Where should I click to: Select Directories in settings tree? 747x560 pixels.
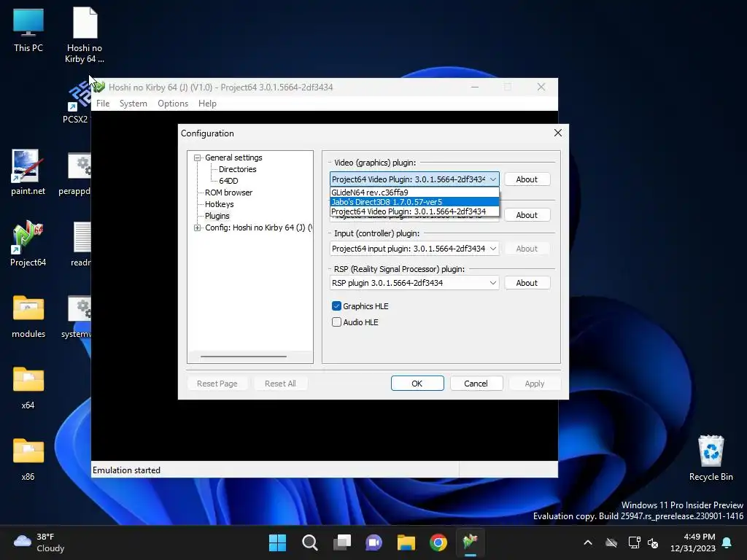(237, 169)
